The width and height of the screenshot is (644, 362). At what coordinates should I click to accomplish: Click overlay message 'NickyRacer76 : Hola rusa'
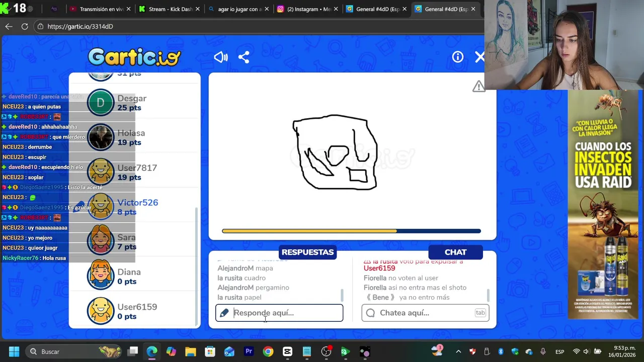point(34,258)
